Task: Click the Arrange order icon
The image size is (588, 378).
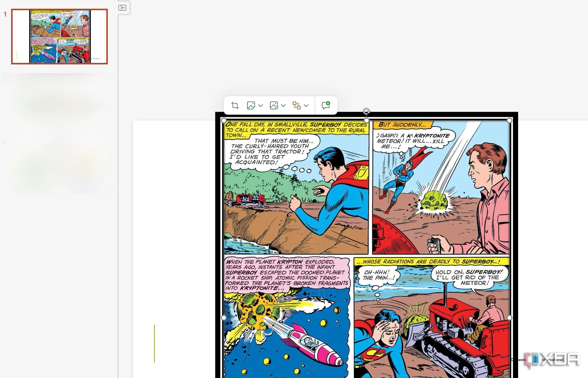Action: 297,105
